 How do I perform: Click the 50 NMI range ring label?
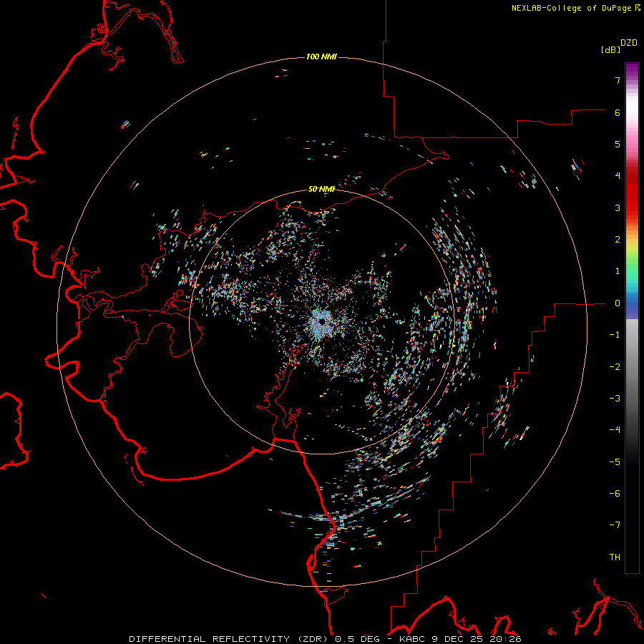coord(321,189)
